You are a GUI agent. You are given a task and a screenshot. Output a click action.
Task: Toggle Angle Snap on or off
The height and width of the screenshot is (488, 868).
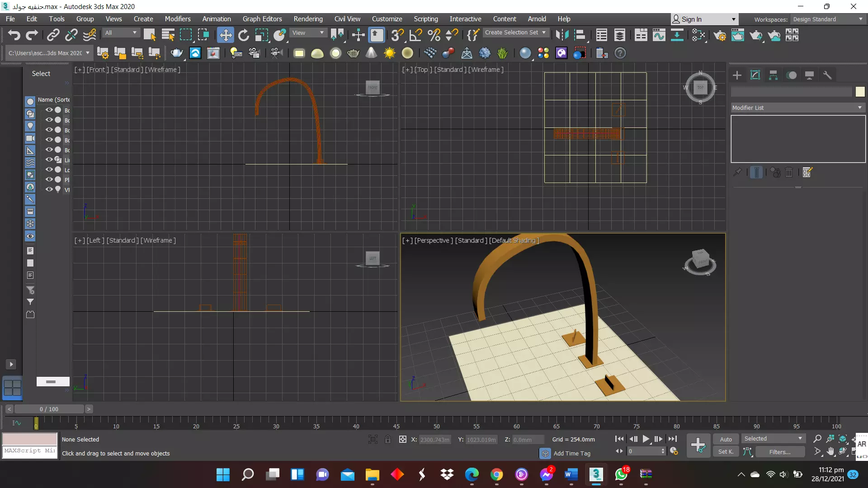point(415,35)
